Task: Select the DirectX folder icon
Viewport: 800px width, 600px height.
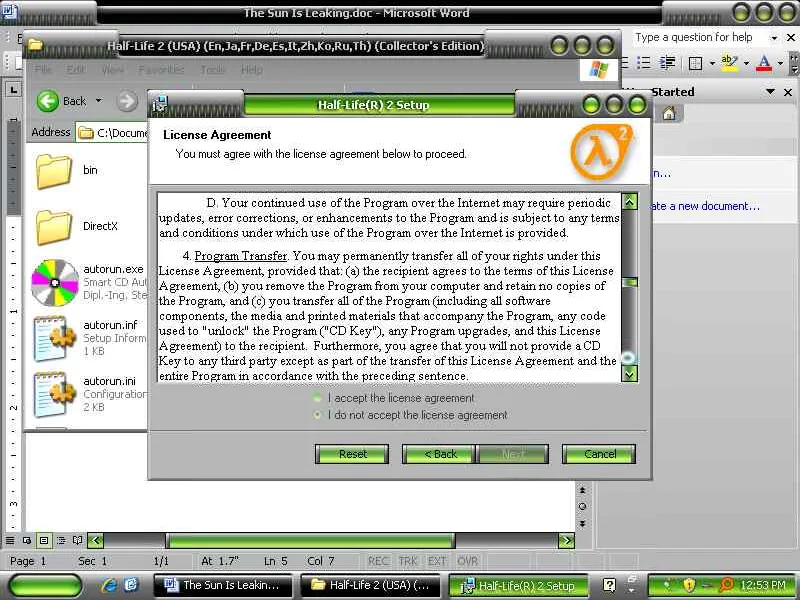Action: coord(54,227)
